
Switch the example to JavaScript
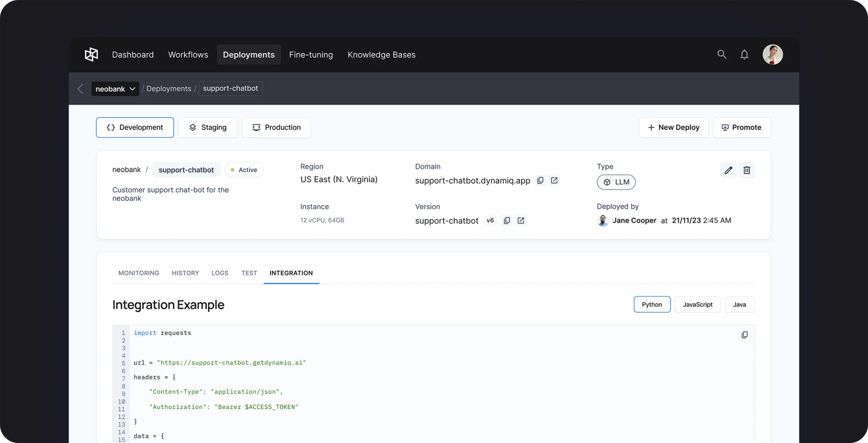pyautogui.click(x=698, y=304)
